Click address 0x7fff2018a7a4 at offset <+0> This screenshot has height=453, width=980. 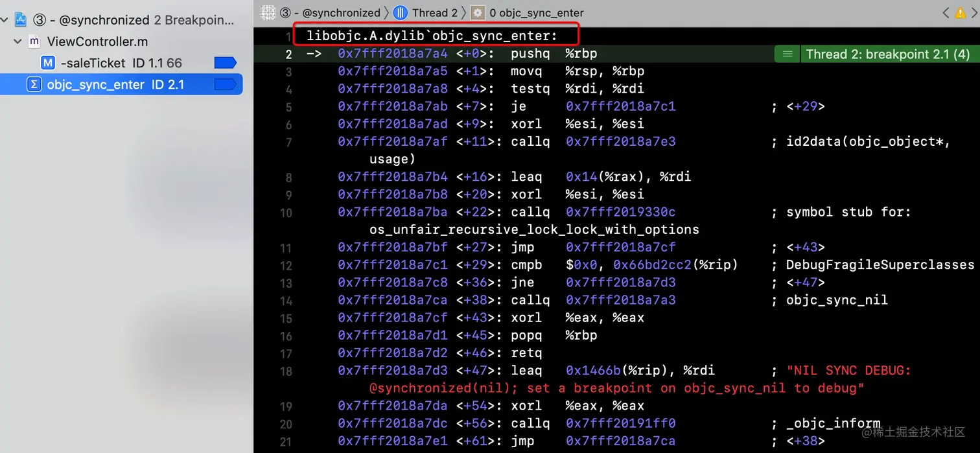(392, 53)
